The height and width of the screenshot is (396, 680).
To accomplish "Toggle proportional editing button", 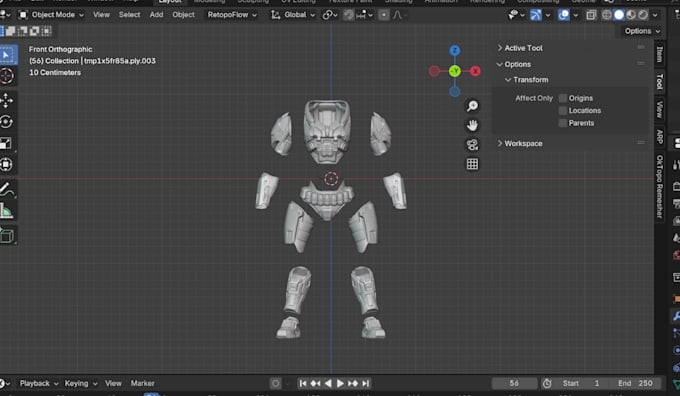I will click(384, 15).
